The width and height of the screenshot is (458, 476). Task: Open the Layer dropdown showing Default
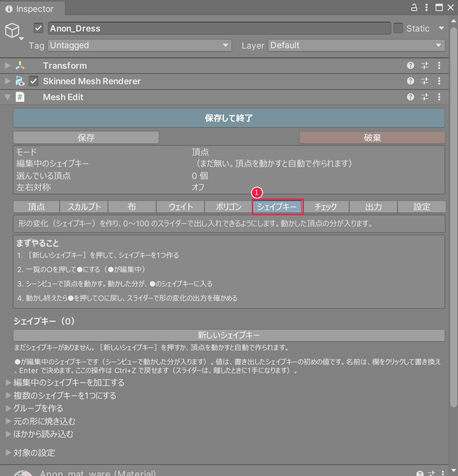356,45
